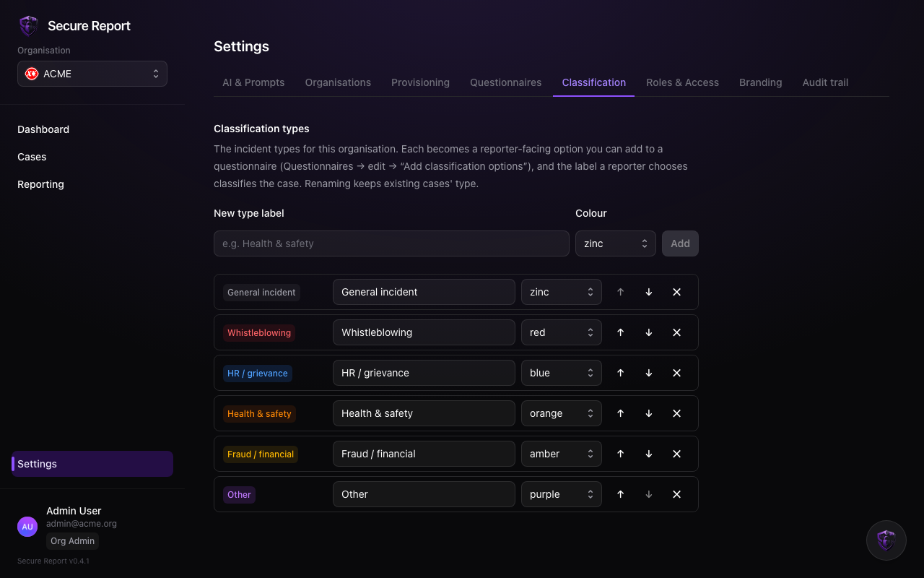Remove the Health & safety type

pyautogui.click(x=677, y=413)
